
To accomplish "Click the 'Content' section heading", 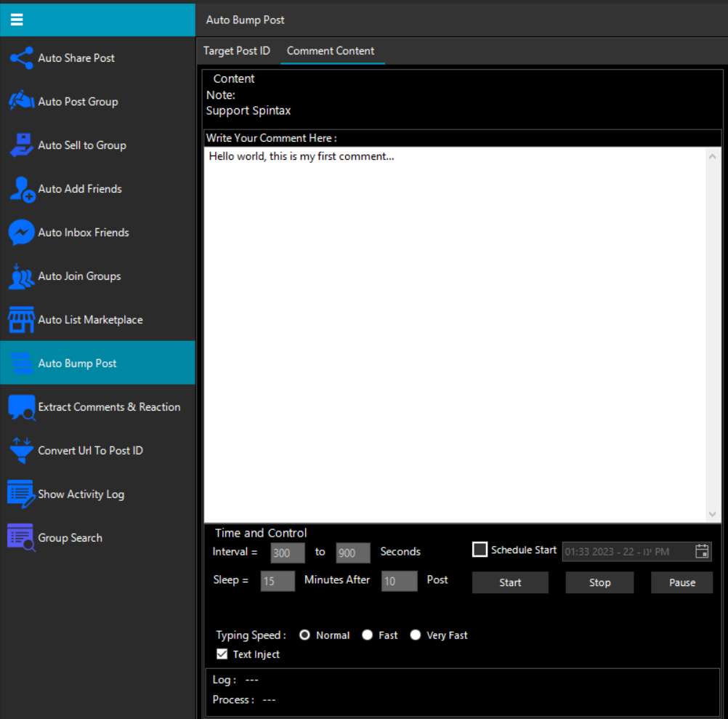I will point(233,79).
